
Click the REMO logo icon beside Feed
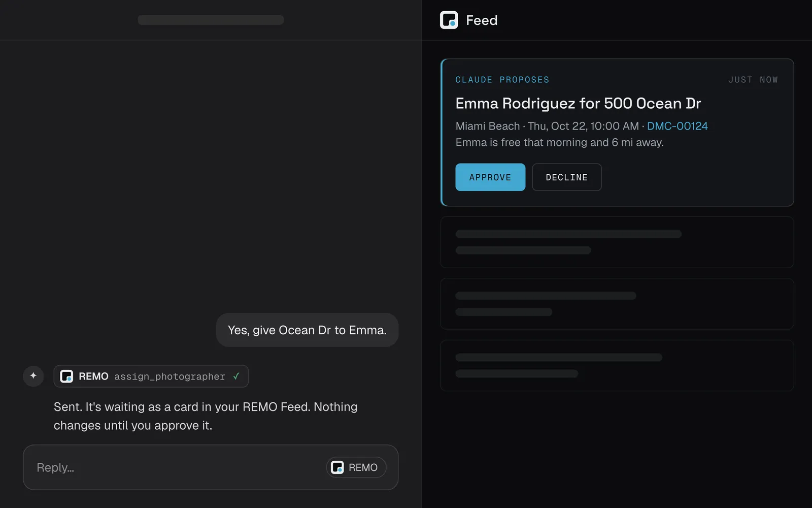coord(449,20)
